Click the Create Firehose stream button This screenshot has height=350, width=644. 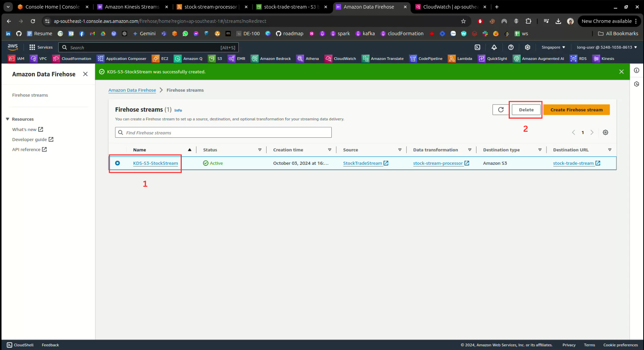[x=576, y=110]
